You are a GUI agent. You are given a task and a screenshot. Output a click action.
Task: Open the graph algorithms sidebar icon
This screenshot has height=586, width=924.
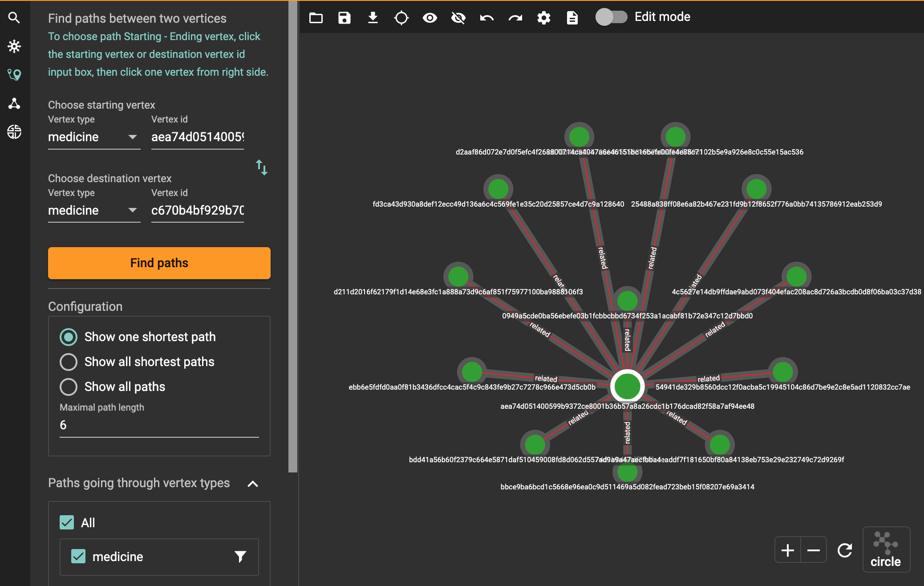point(14,103)
